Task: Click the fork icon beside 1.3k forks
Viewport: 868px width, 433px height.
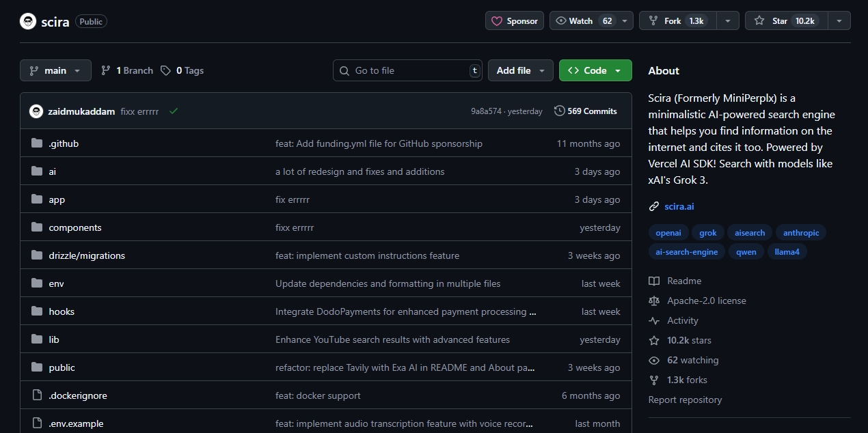Action: tap(654, 380)
